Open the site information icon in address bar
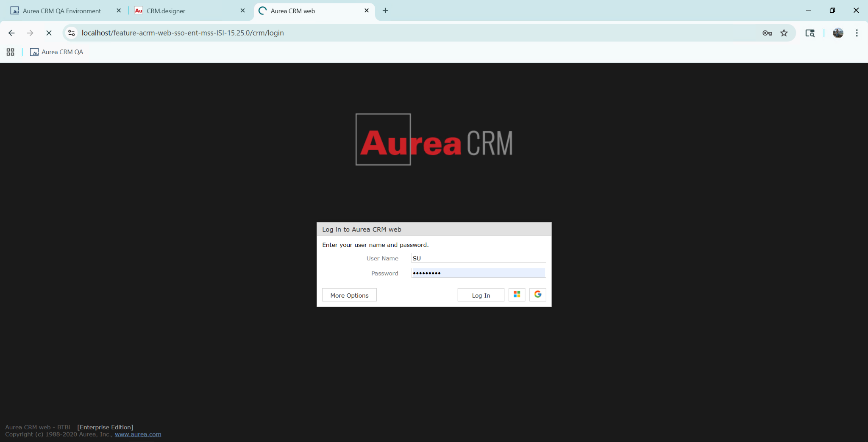868x442 pixels. point(72,33)
